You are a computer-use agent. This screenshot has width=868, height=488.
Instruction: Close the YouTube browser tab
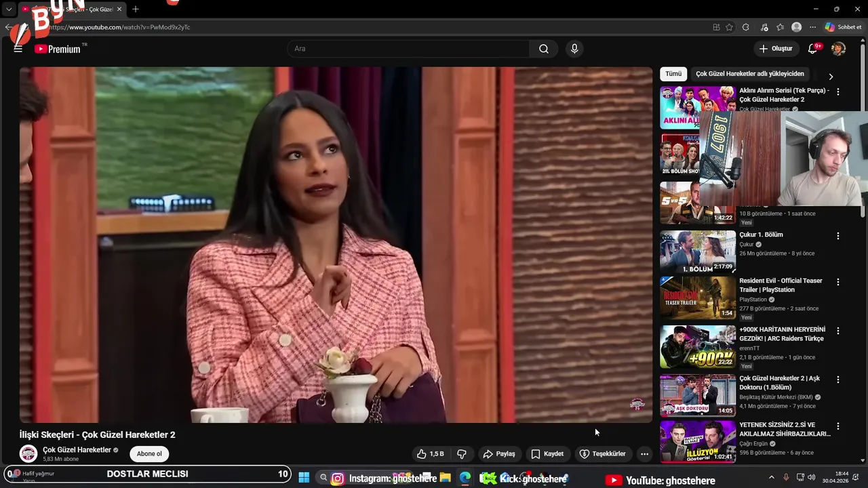click(119, 9)
